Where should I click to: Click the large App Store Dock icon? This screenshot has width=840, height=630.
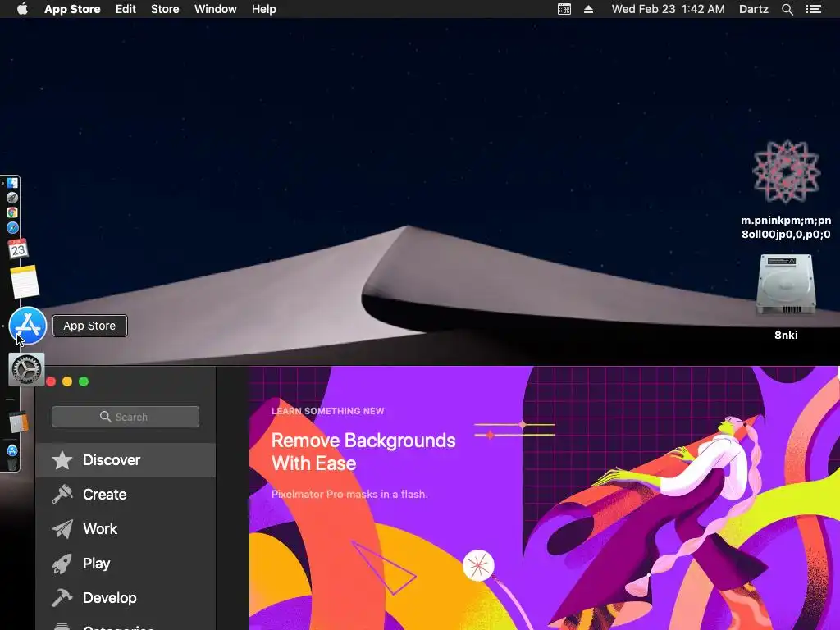(28, 326)
